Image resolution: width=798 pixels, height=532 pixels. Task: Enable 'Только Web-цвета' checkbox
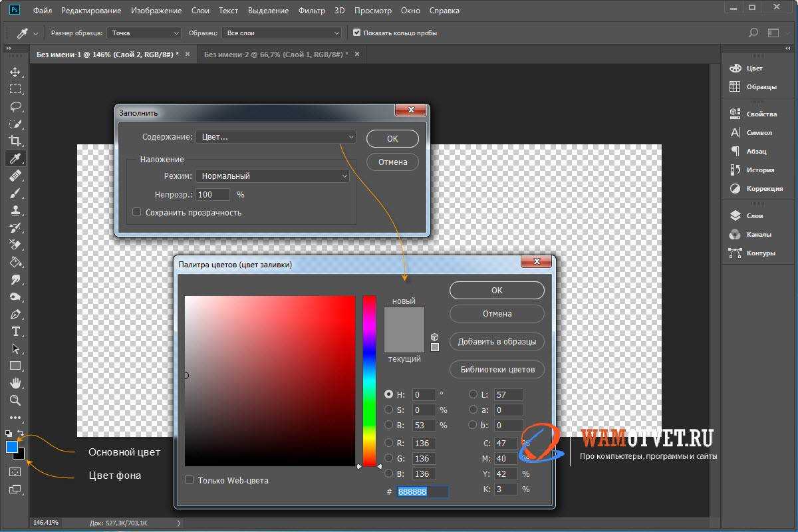[190, 479]
